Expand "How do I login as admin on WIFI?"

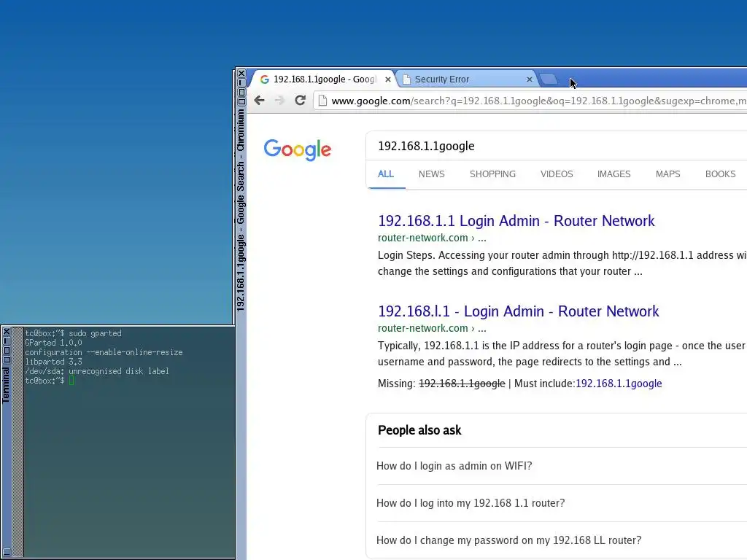click(454, 466)
